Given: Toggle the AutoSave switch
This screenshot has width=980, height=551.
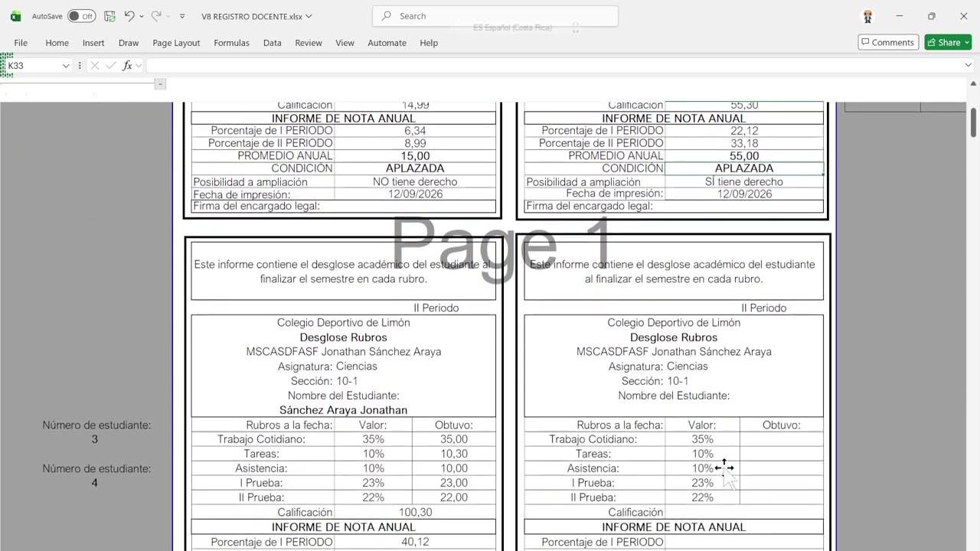Looking at the screenshot, I should [x=81, y=16].
